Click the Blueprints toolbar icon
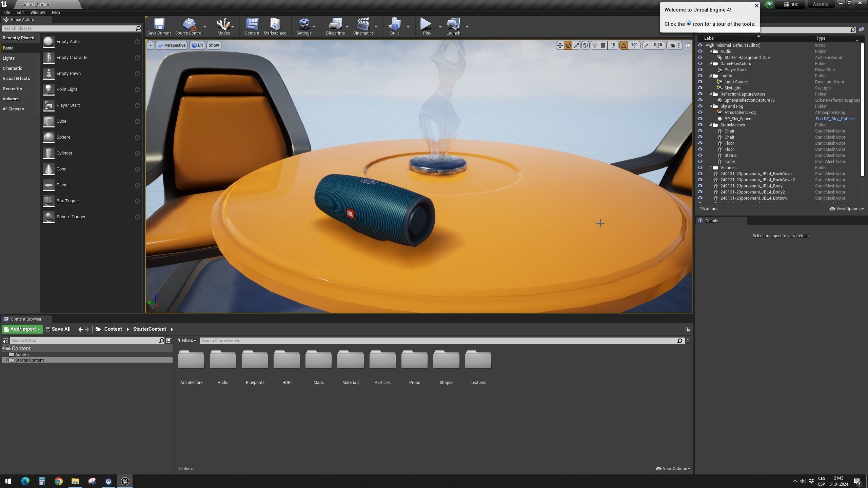Screen dimensions: 868x488 335,26
